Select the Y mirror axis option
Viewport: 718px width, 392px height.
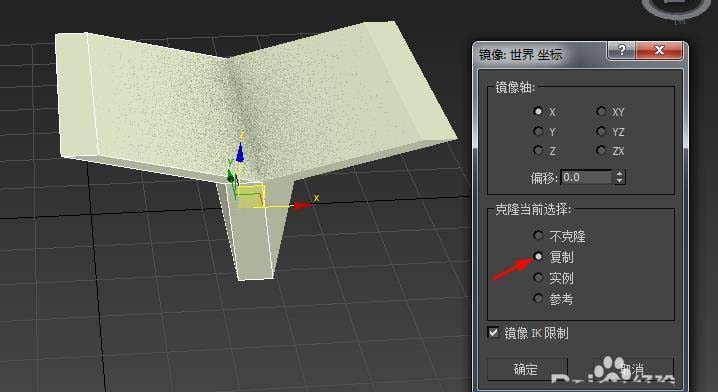[538, 131]
